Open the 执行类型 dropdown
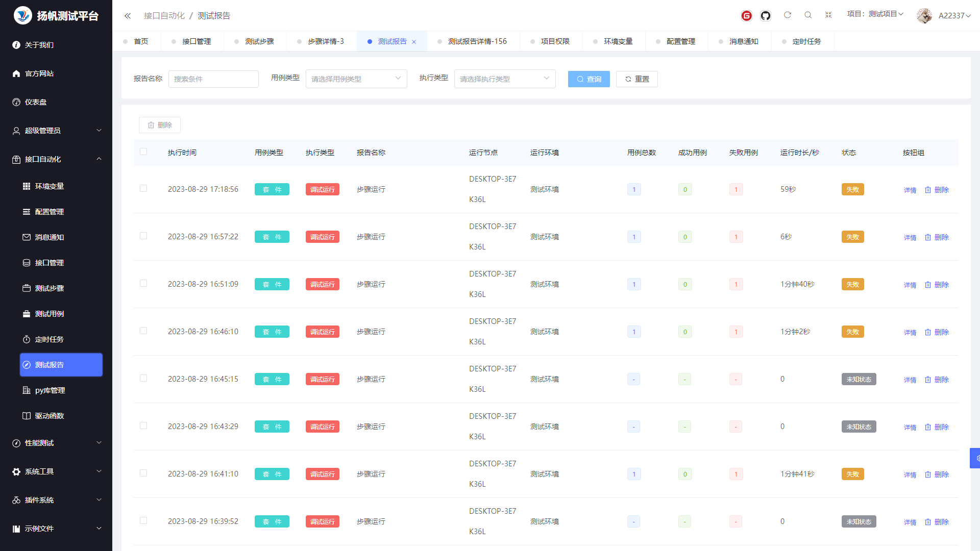This screenshot has height=551, width=980. pos(504,79)
